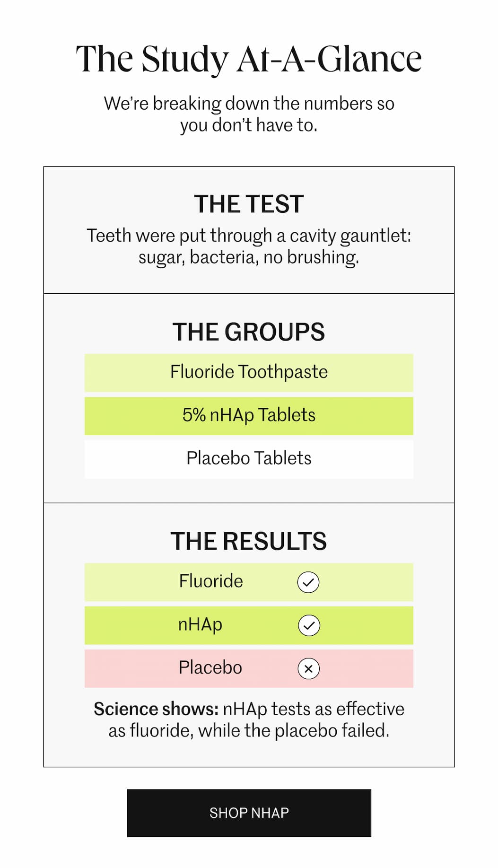Click the checkmark icon beside Fluoride

click(x=308, y=582)
